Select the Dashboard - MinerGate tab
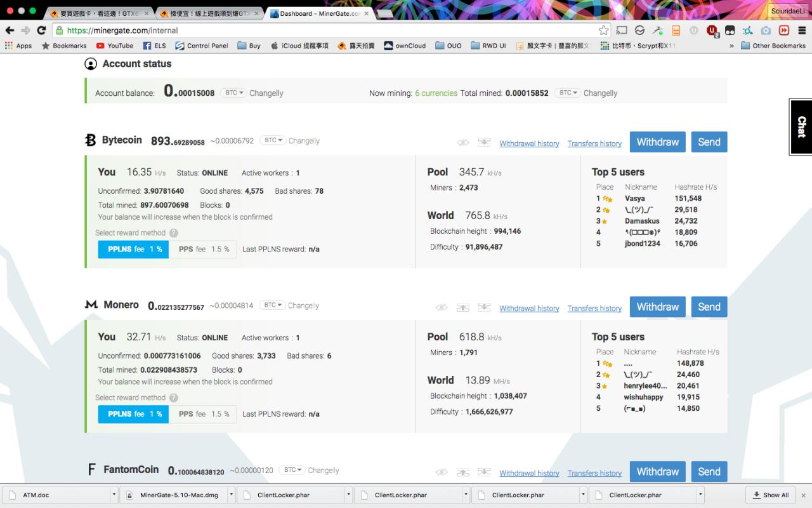 320,13
